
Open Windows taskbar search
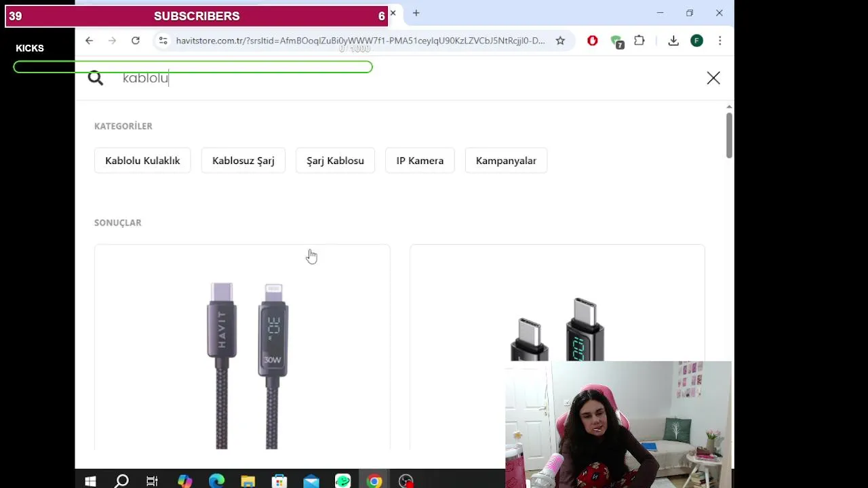point(122,481)
